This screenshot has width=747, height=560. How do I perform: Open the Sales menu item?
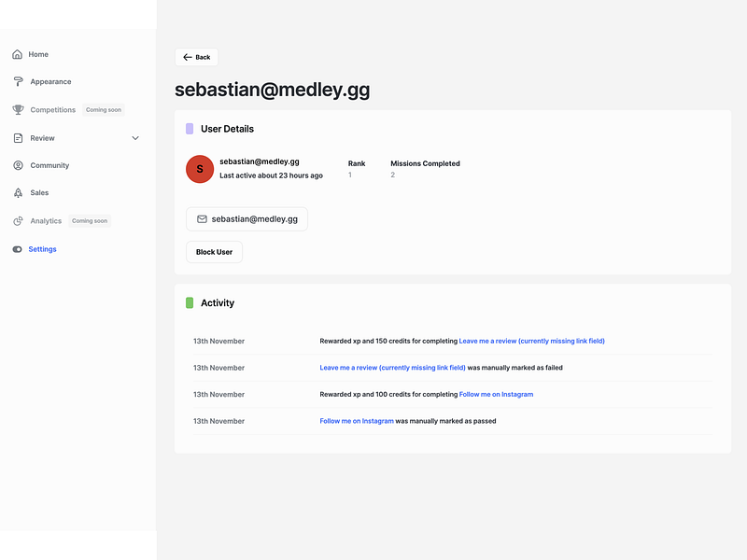(x=39, y=193)
